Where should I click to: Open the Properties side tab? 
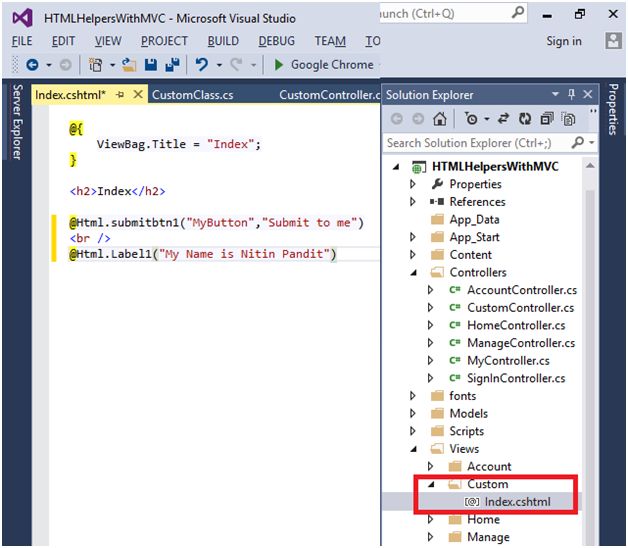pos(613,109)
